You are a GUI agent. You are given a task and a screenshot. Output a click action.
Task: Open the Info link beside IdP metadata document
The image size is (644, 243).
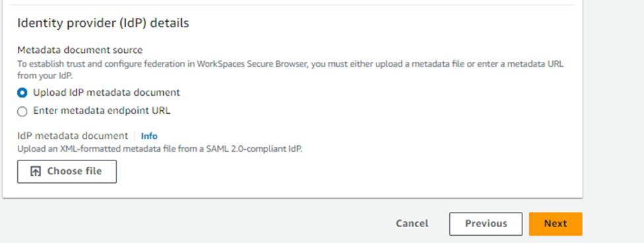149,136
